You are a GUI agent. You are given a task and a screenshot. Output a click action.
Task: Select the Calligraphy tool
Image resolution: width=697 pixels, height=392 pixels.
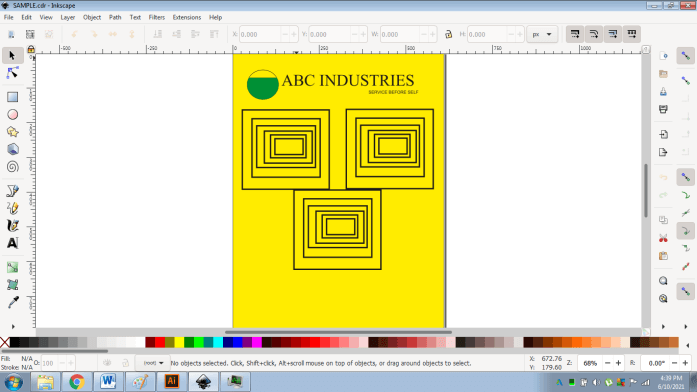[x=12, y=225]
